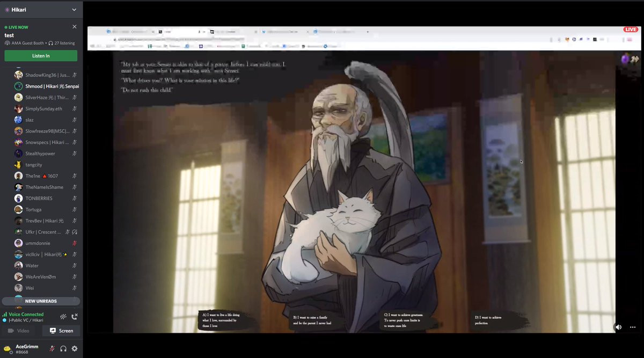Click Water's muted microphone icon
This screenshot has height=358, width=644.
(x=75, y=266)
